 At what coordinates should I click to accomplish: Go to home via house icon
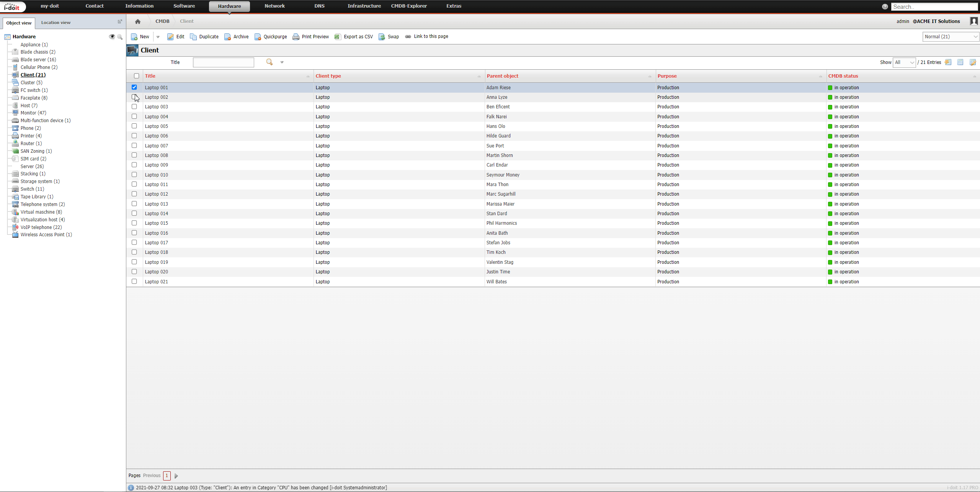pos(138,21)
